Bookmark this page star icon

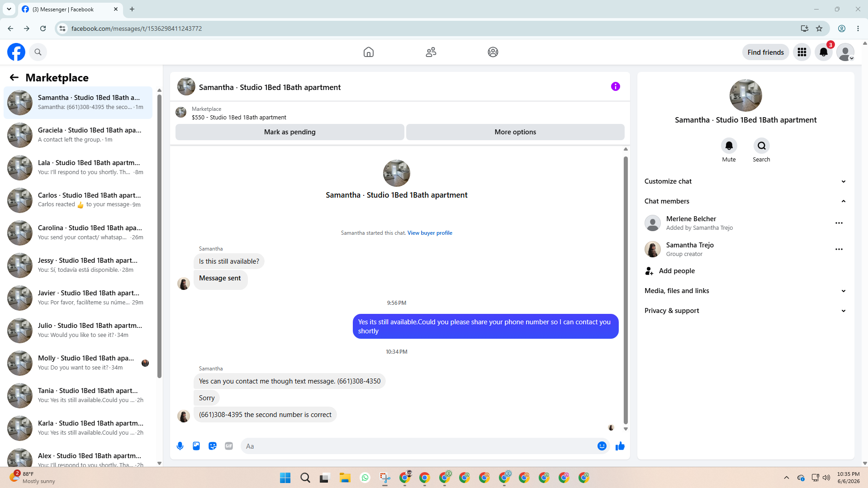819,28
